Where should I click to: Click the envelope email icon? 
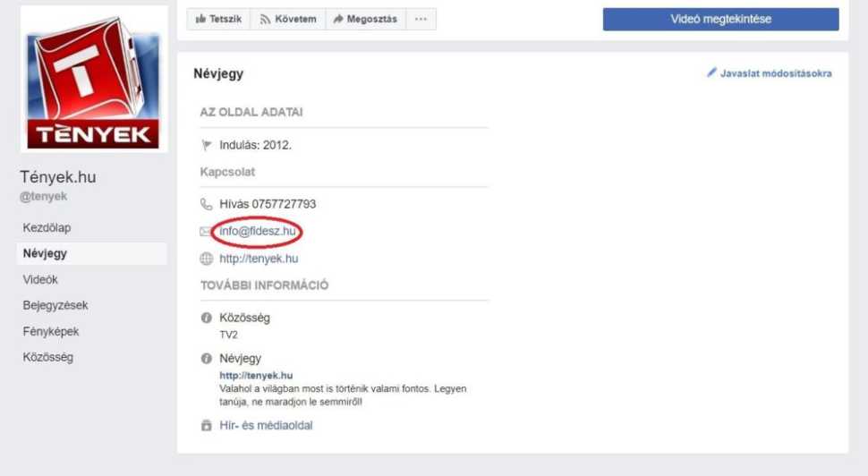click(x=206, y=232)
